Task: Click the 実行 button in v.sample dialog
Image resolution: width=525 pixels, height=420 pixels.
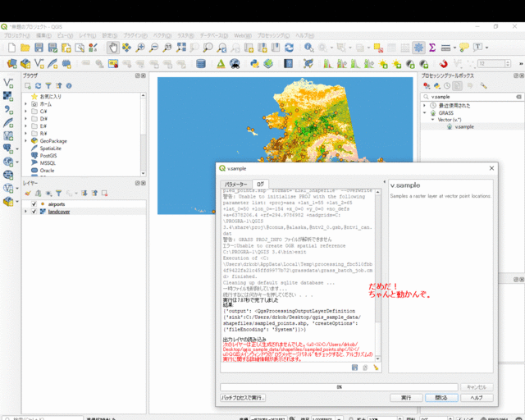Action: (406, 398)
